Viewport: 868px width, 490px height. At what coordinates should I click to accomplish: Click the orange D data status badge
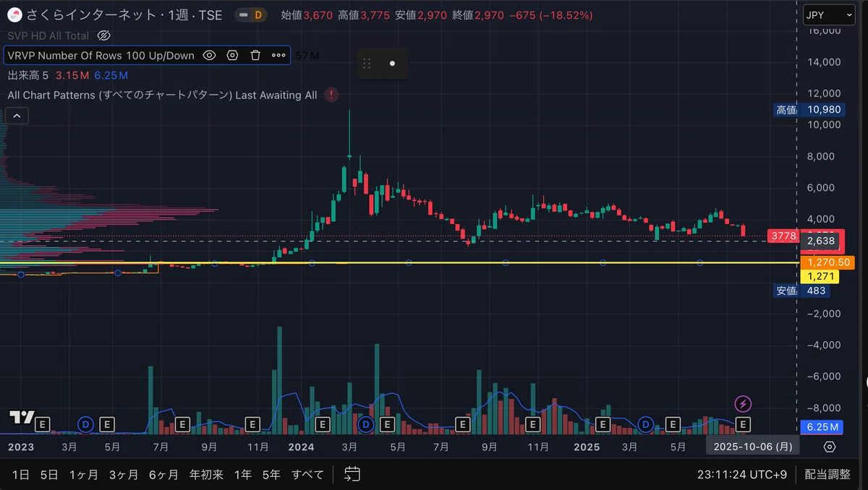(x=257, y=14)
